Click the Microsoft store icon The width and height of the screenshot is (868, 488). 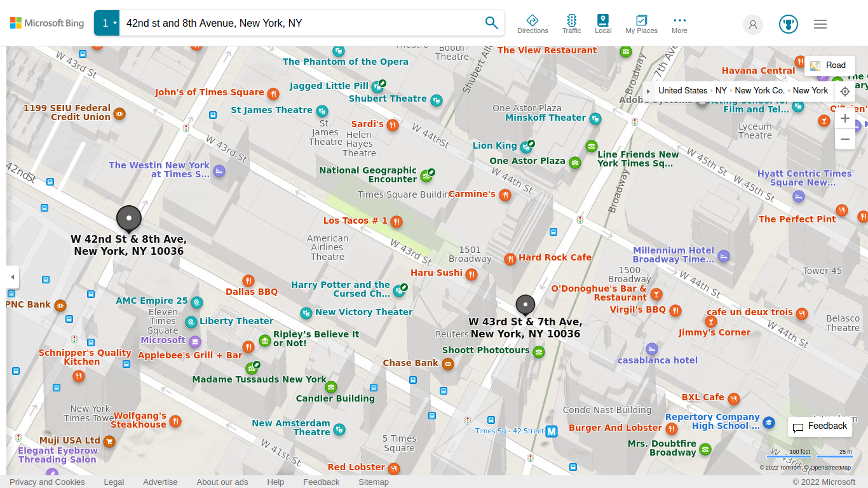point(194,341)
